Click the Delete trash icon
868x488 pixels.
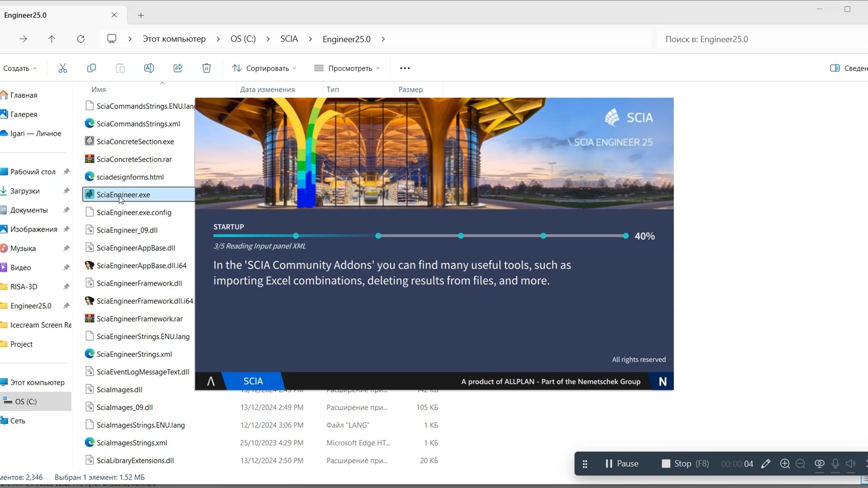(x=207, y=68)
